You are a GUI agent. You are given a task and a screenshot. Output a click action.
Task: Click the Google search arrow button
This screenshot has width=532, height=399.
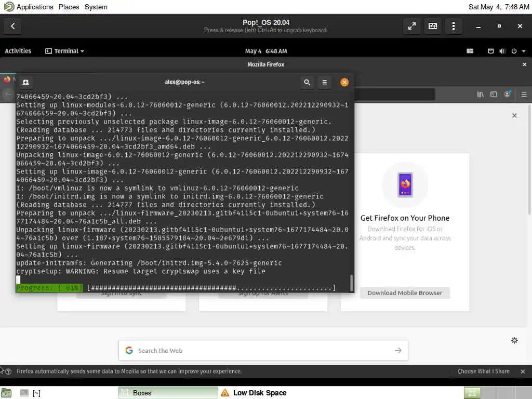(398, 351)
